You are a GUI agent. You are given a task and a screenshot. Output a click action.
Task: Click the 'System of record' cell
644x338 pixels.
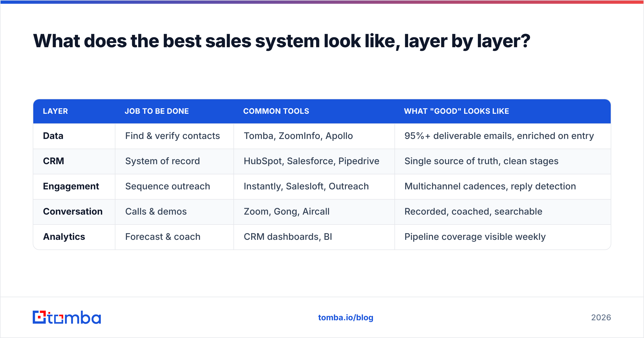[174, 161]
